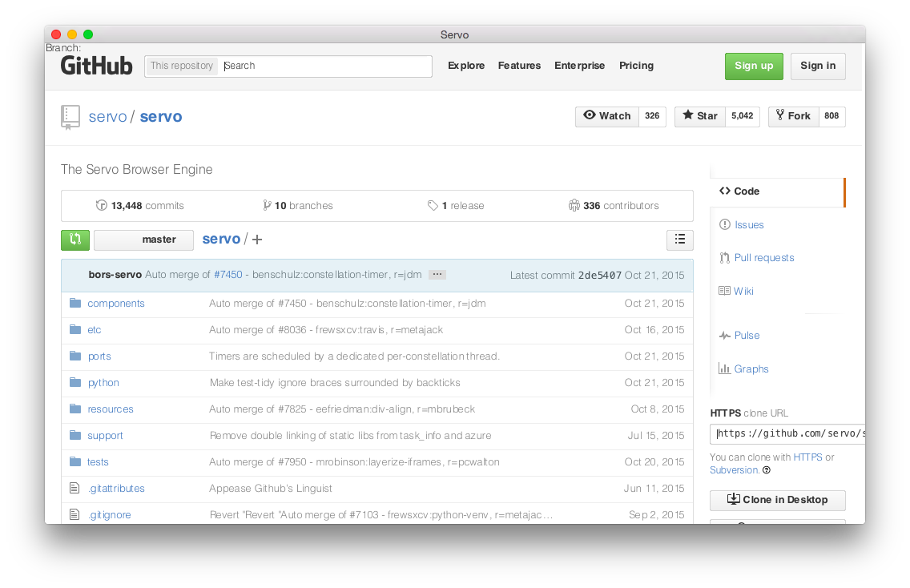Open the Graphs tab
910x588 pixels.
click(751, 369)
